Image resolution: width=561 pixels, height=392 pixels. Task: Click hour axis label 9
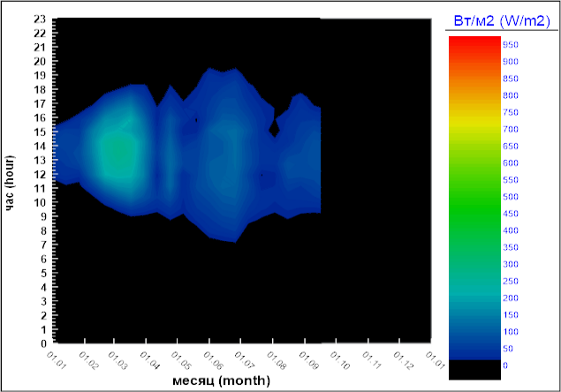pyautogui.click(x=43, y=216)
